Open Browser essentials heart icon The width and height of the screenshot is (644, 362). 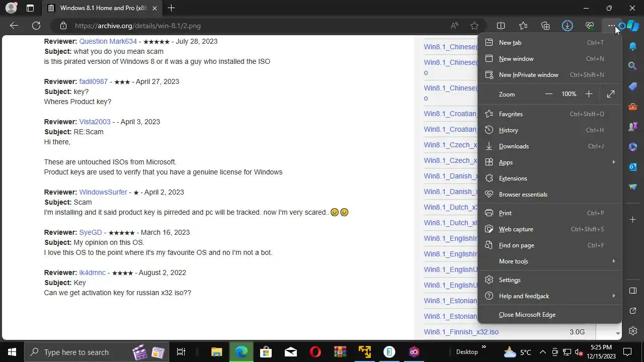click(590, 26)
